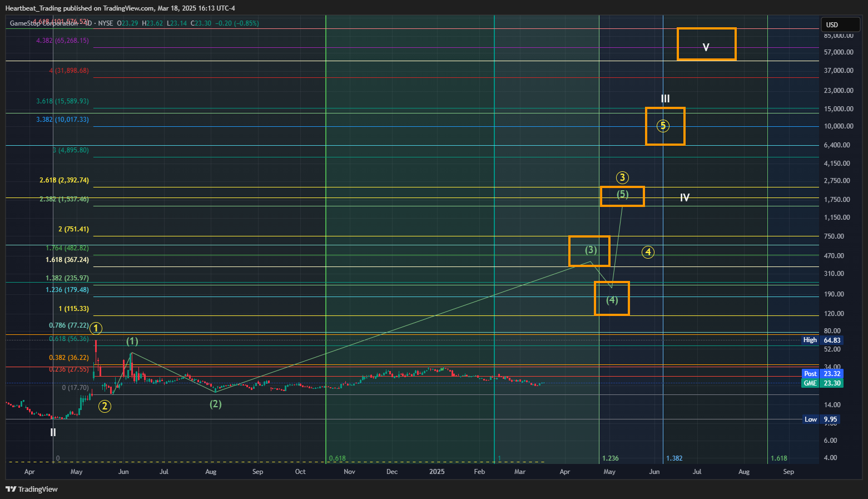
Task: Click the white Roman numeral IV label
Action: point(685,197)
